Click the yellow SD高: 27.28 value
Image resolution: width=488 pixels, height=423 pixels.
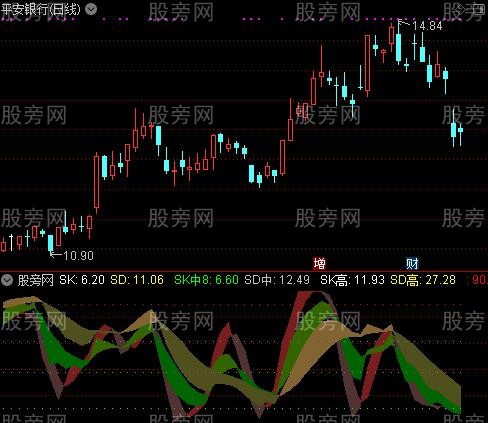coord(423,280)
